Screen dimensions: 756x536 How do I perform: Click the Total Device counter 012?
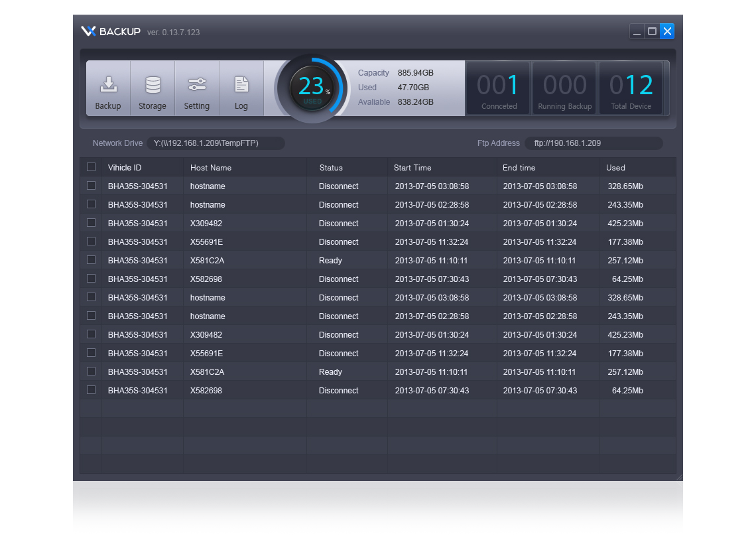pos(631,89)
